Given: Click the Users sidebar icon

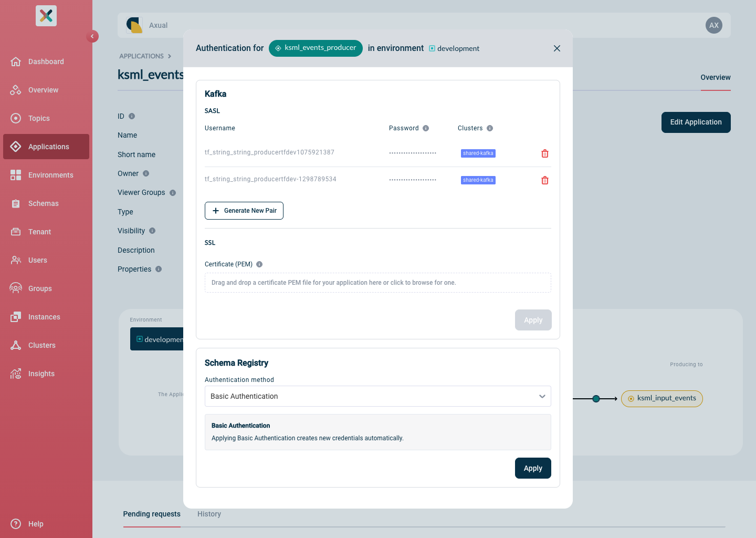Looking at the screenshot, I should [16, 260].
